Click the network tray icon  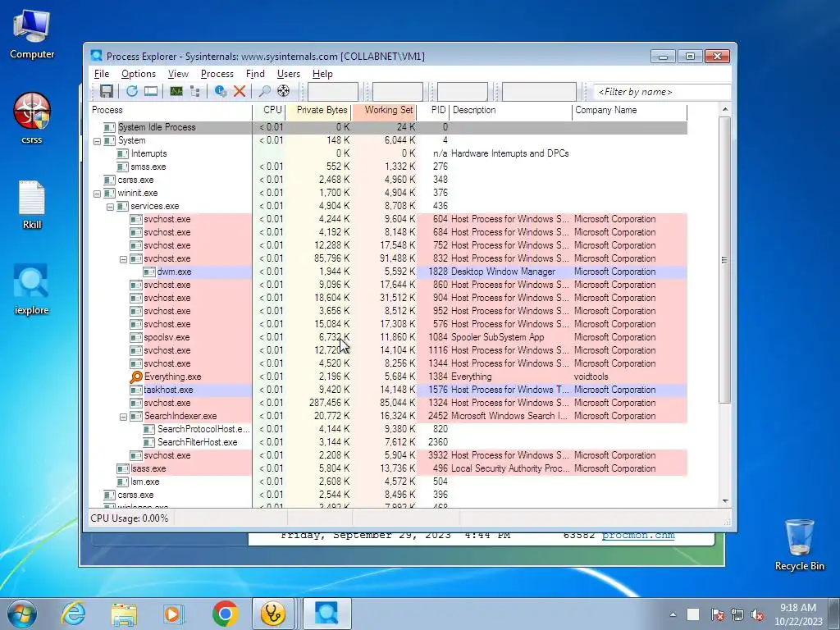pyautogui.click(x=737, y=614)
